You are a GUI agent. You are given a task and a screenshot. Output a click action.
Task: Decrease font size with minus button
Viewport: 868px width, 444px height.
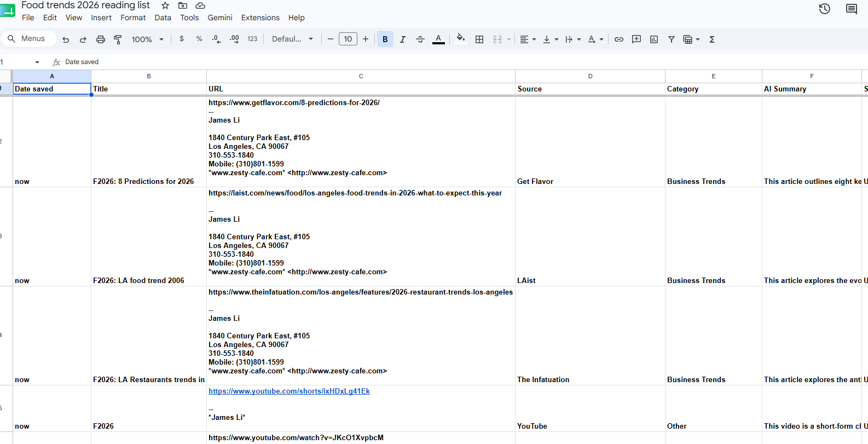coord(331,39)
